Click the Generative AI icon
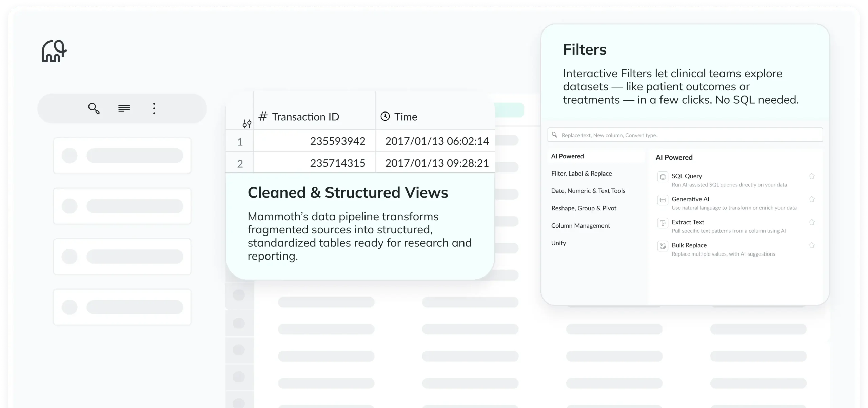Viewport: 868px width, 408px height. (663, 200)
